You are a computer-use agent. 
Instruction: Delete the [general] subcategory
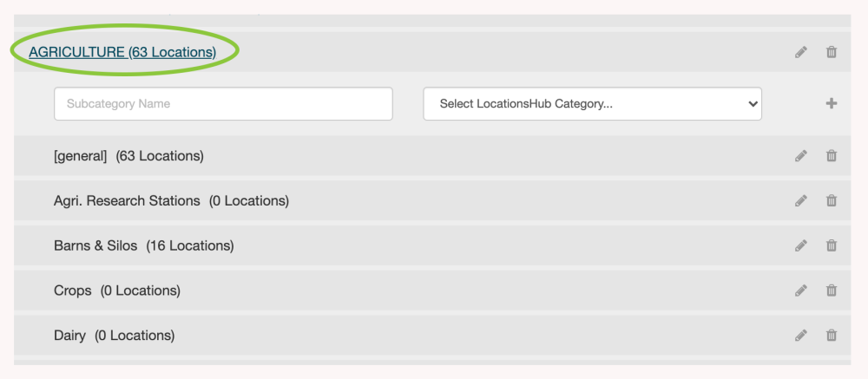pos(831,156)
